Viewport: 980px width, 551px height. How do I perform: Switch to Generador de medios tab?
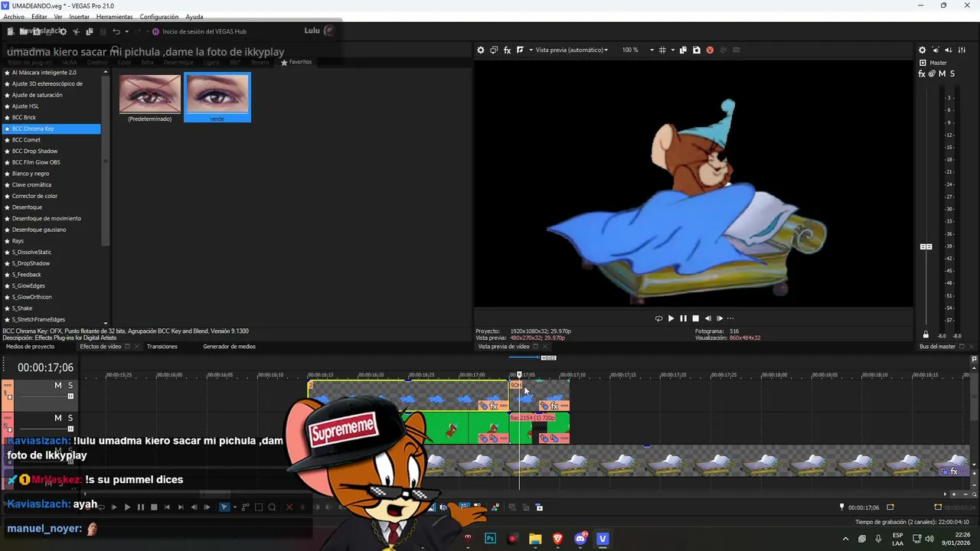coord(229,347)
